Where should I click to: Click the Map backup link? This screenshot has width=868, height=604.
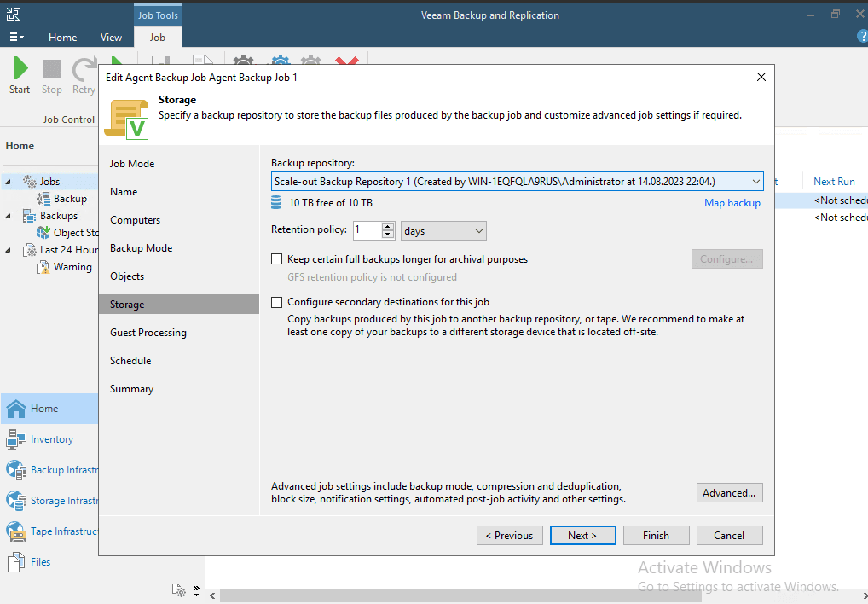tap(732, 202)
